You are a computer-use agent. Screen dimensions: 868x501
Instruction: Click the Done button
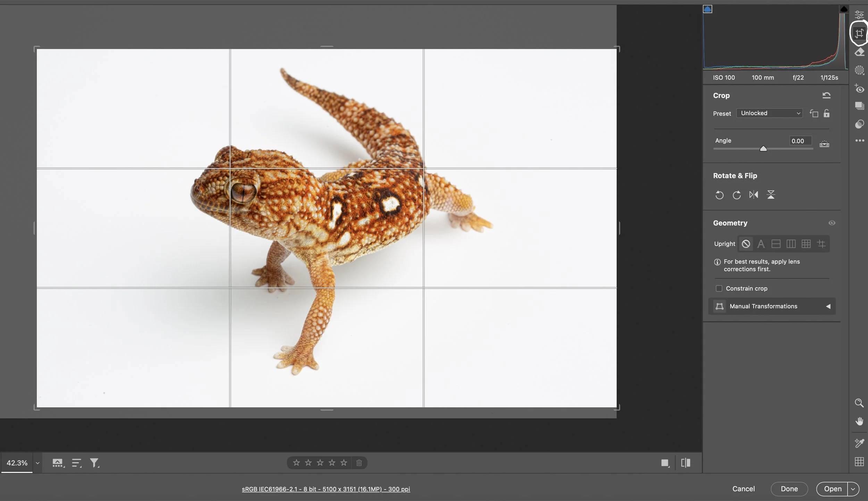click(x=789, y=489)
